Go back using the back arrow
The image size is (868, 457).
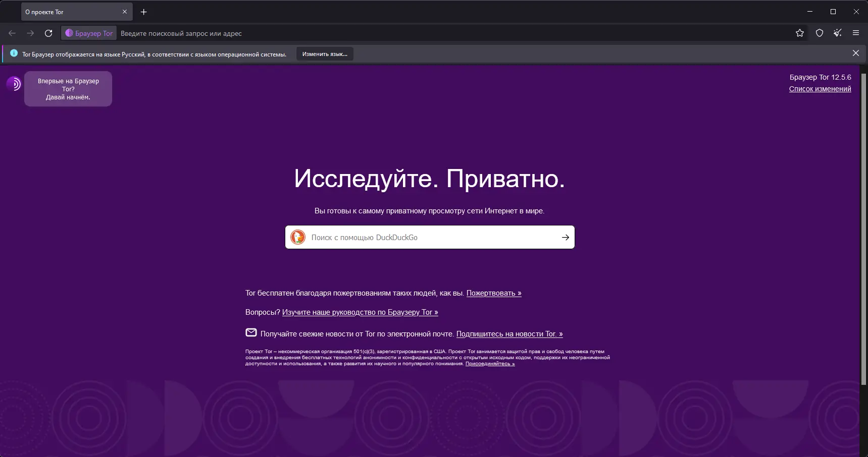(12, 33)
